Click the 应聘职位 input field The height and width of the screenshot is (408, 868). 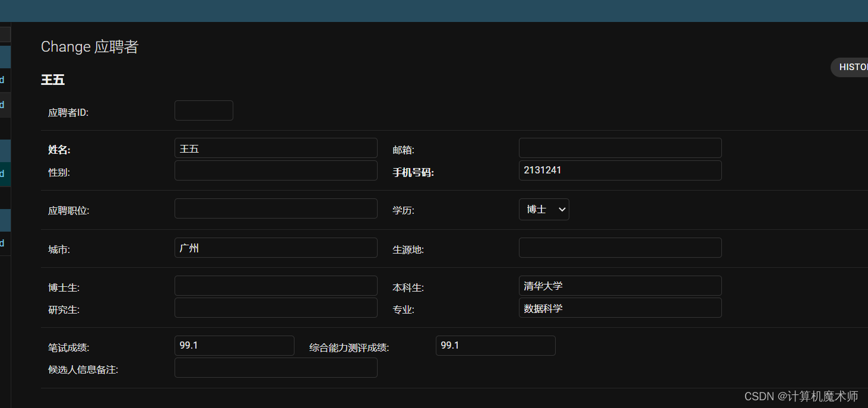coord(276,208)
